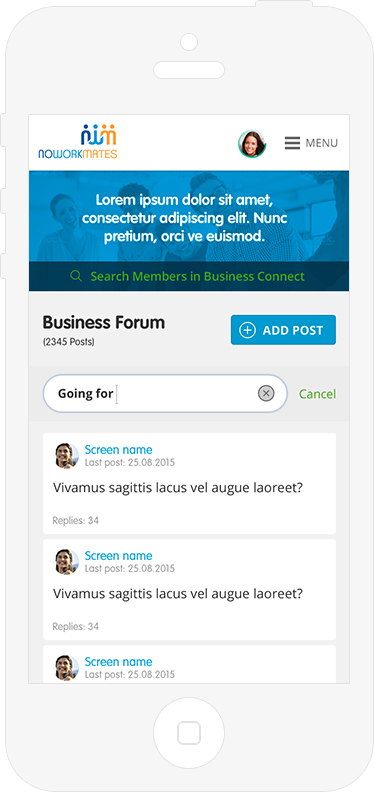Viewport: 374px width, 792px height.
Task: Open the hamburger menu icon
Action: pyautogui.click(x=292, y=143)
